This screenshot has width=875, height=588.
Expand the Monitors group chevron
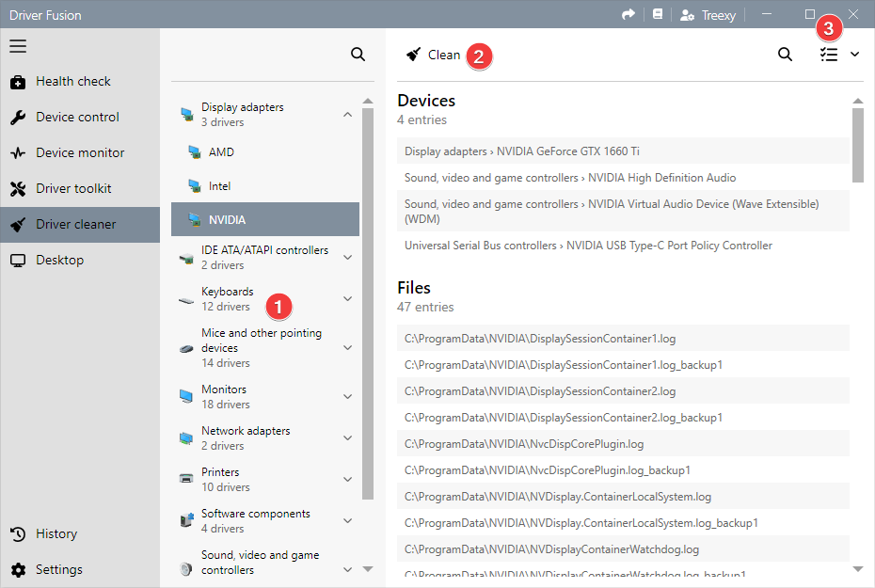[x=348, y=397]
